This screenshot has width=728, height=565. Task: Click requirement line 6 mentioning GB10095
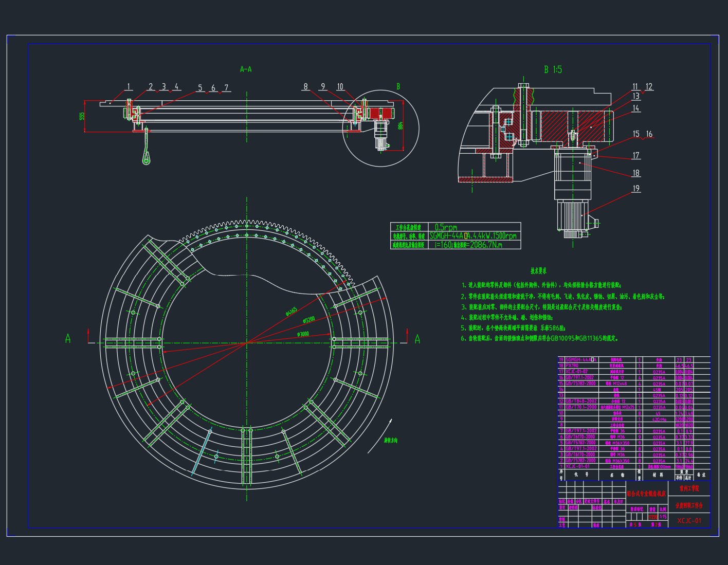point(540,339)
